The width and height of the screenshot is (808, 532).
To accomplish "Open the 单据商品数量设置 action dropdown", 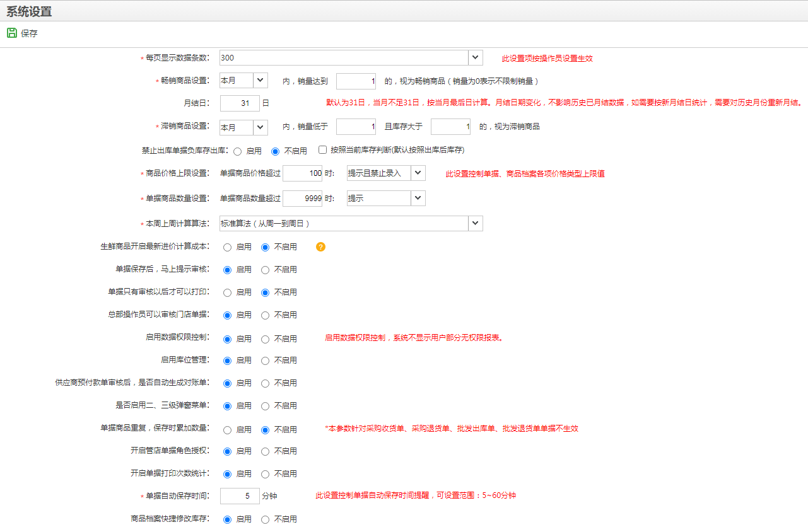I will coord(418,199).
